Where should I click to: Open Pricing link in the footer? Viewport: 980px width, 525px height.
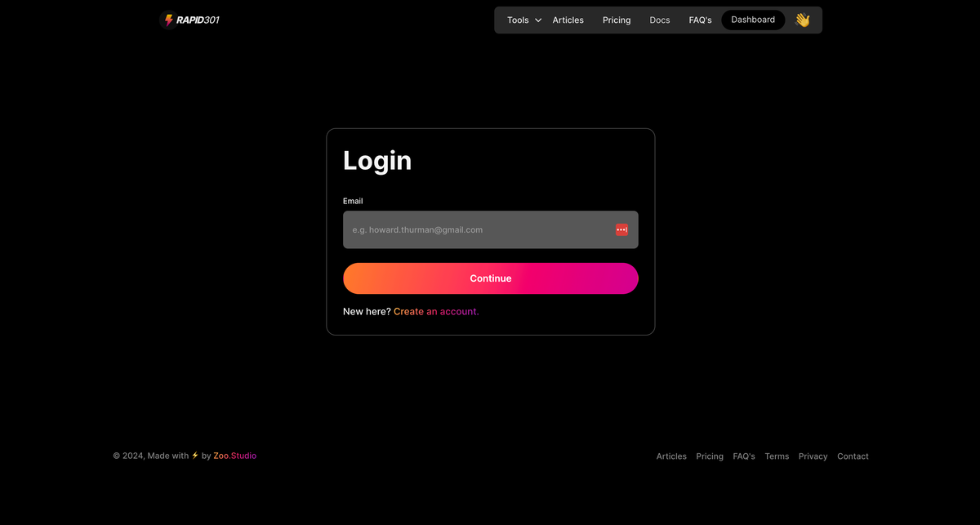coord(710,456)
